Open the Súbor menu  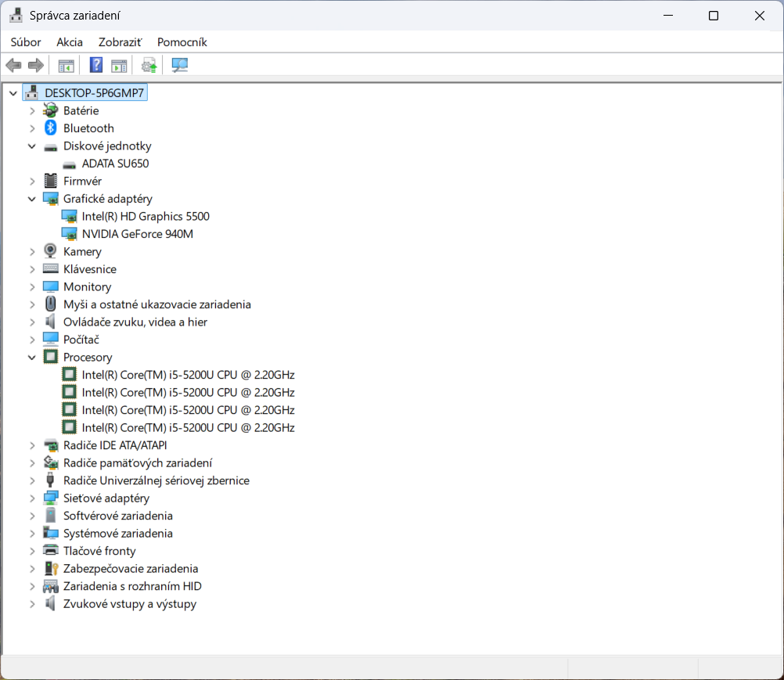[25, 42]
